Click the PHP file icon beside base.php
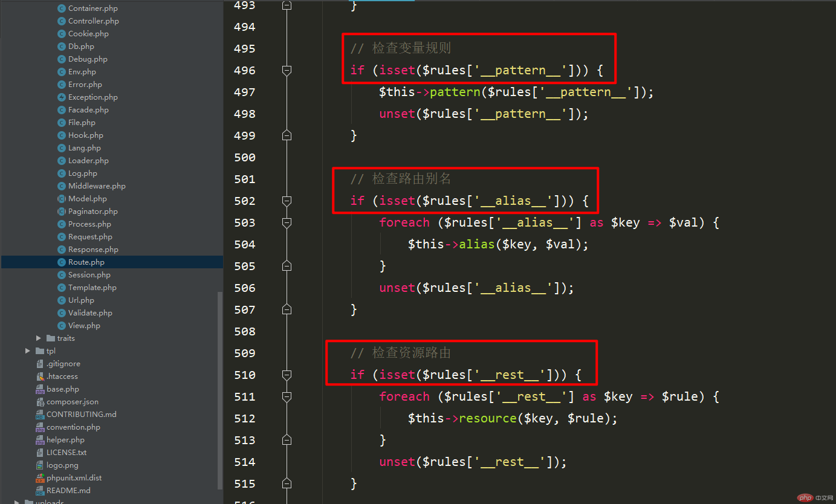 coord(41,389)
